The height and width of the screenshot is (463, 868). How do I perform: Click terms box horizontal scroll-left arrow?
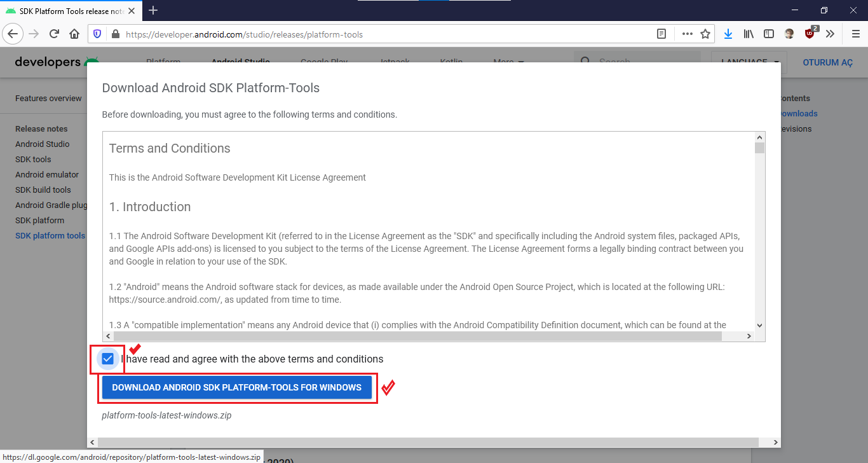click(x=108, y=336)
